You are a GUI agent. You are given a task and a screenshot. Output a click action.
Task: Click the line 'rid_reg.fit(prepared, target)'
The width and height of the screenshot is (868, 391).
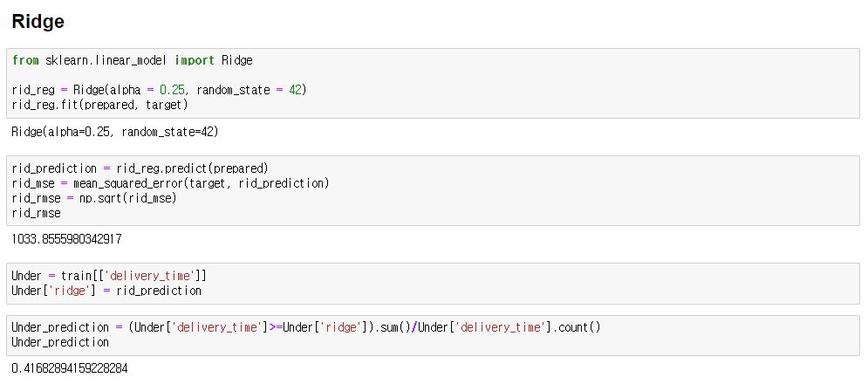[x=100, y=104]
